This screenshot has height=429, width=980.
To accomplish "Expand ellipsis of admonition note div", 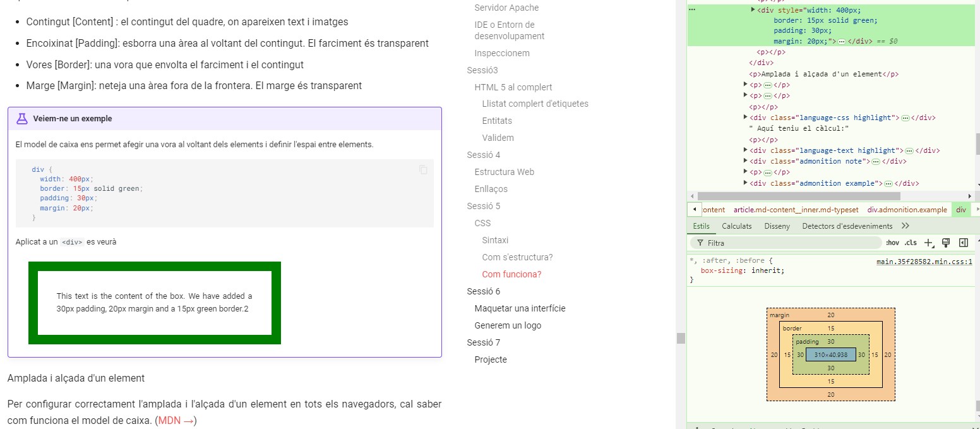I will [875, 162].
